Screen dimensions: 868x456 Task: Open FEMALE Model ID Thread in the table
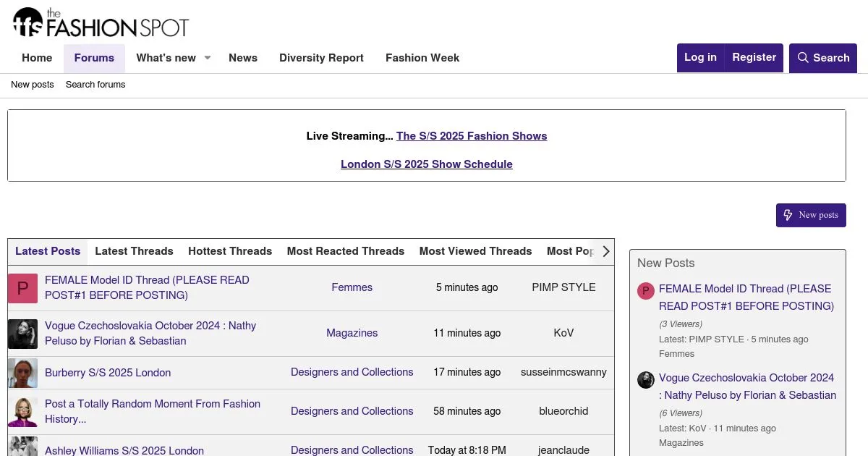147,287
